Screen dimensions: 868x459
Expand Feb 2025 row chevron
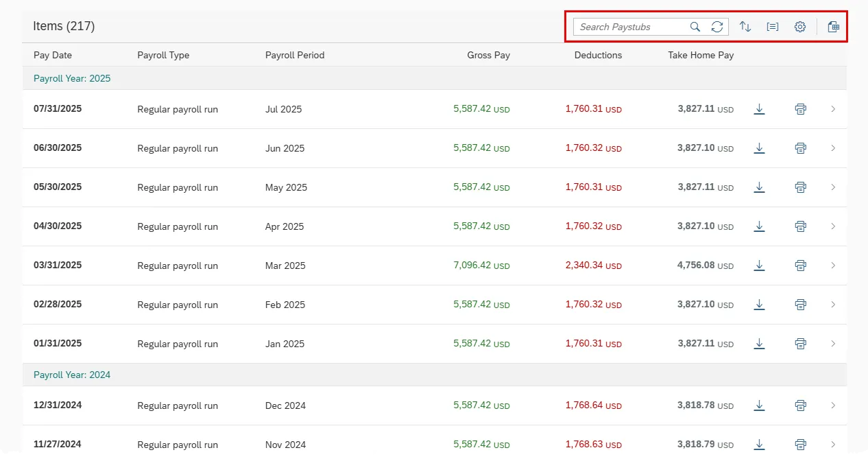point(833,305)
